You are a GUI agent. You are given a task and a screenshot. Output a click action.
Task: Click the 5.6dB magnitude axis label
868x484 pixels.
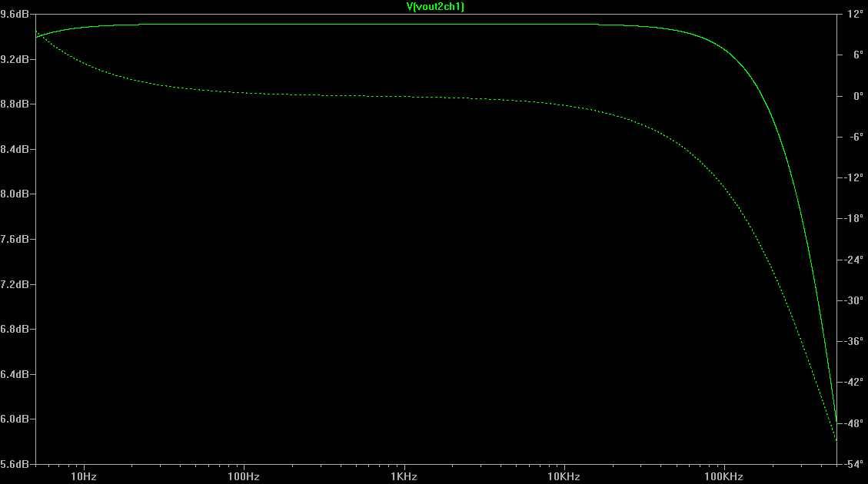pos(15,465)
